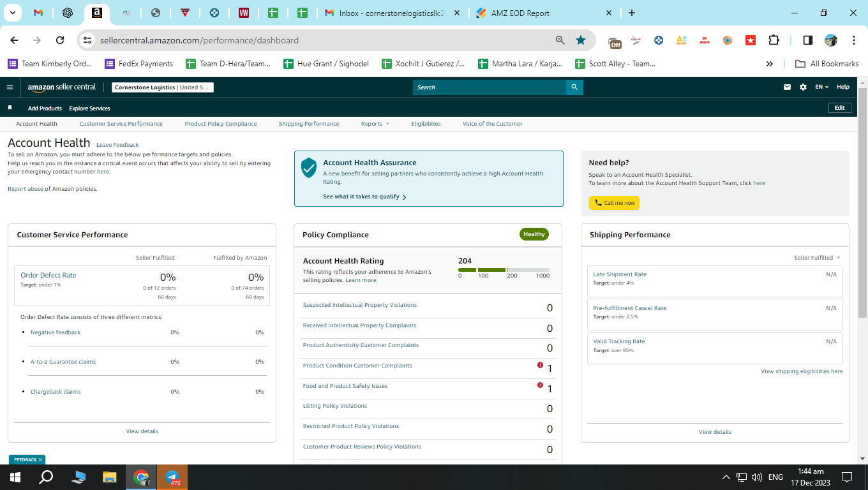Screen dimensions: 868x490
Task: Click the Account Health Rating progress bar
Action: pyautogui.click(x=504, y=270)
